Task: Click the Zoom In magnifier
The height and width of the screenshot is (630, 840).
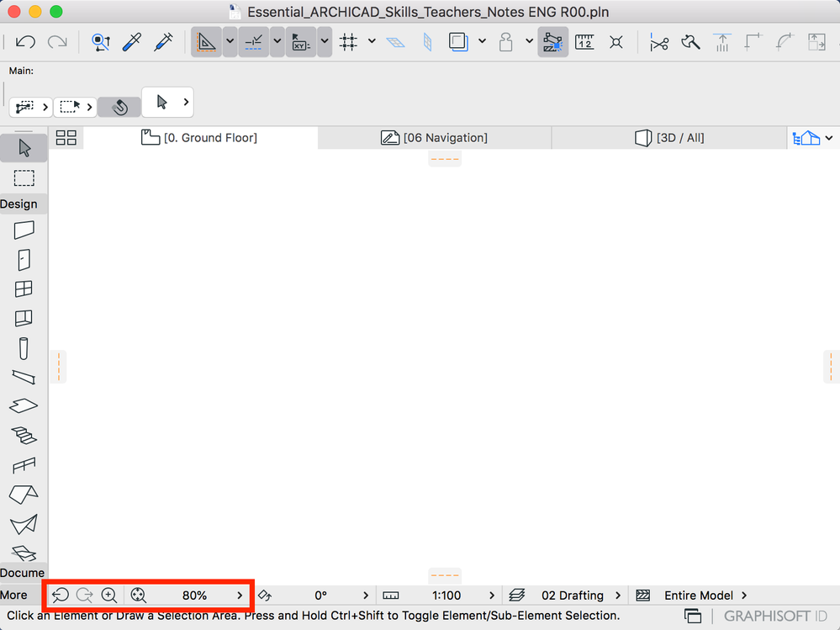Action: click(x=108, y=596)
